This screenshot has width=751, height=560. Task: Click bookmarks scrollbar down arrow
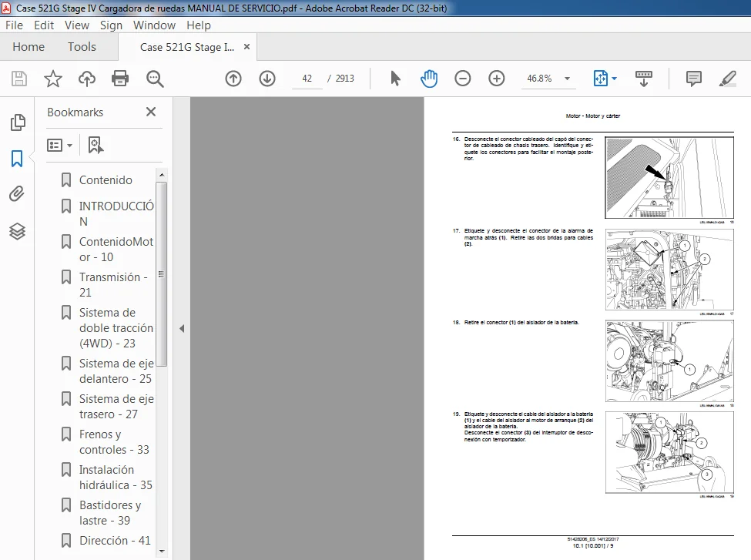coord(162,551)
